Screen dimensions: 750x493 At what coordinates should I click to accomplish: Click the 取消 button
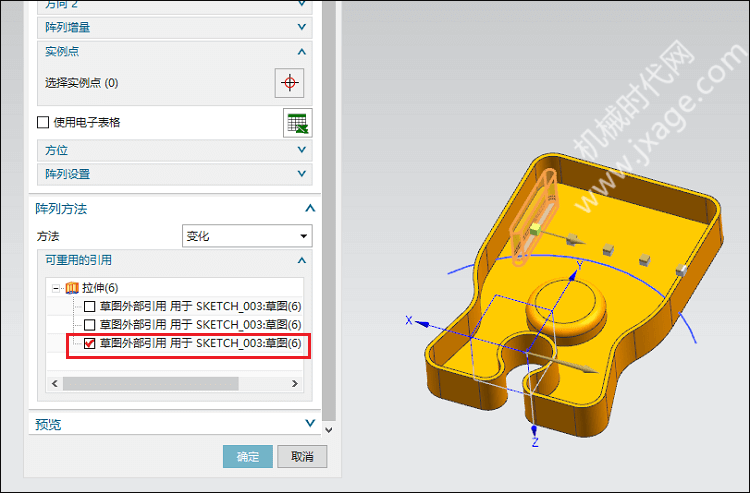(302, 457)
